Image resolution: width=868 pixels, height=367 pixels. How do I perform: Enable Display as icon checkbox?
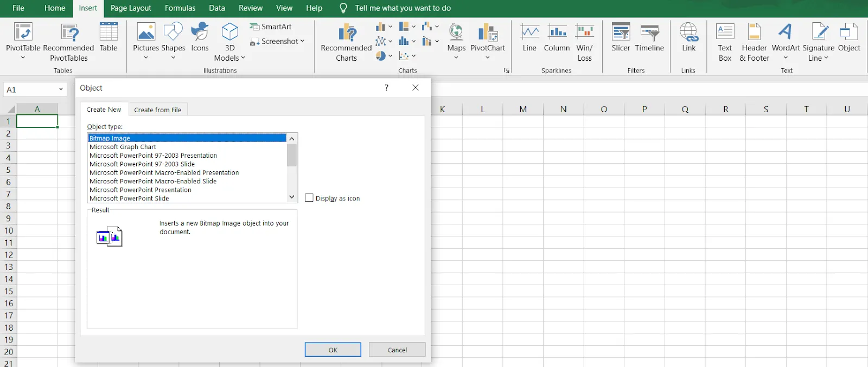[x=309, y=198]
